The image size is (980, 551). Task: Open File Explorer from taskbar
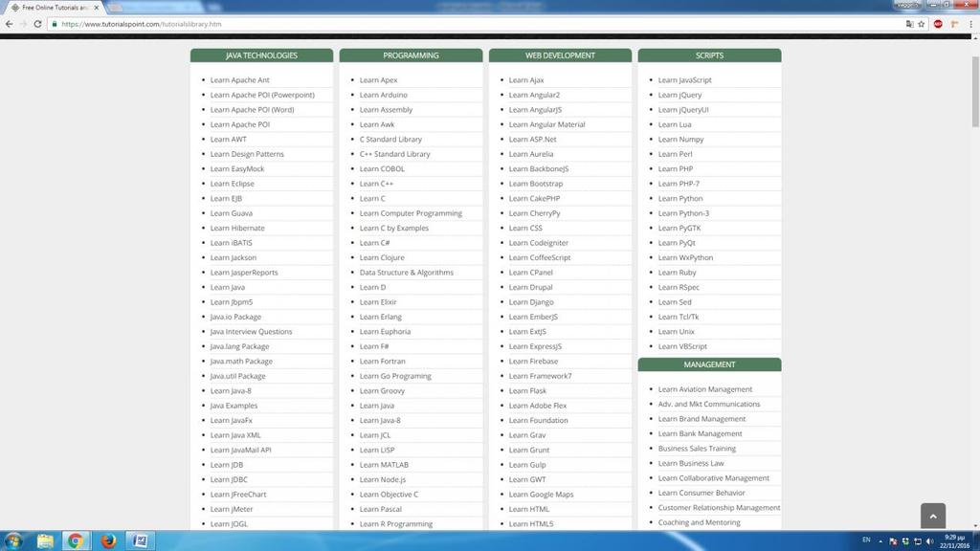pos(45,541)
